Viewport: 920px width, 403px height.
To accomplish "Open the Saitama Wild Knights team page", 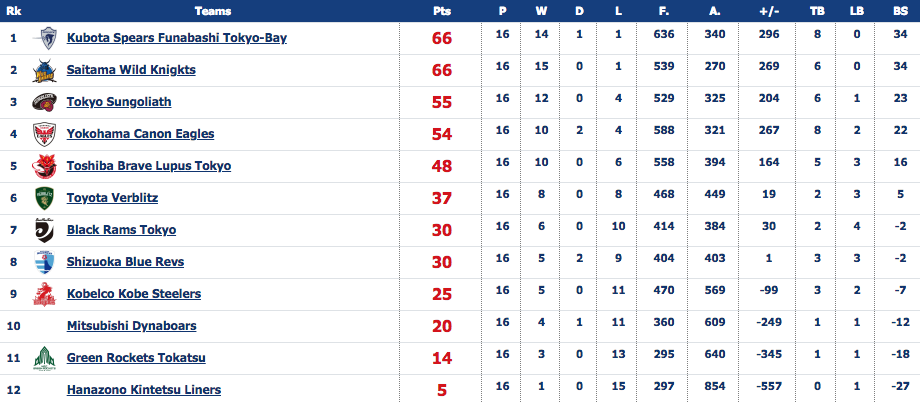I will point(131,70).
